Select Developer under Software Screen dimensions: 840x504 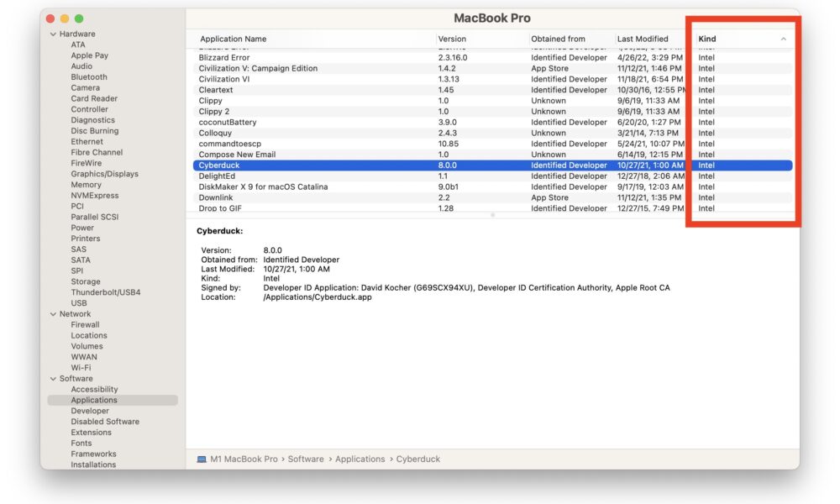[x=90, y=411]
